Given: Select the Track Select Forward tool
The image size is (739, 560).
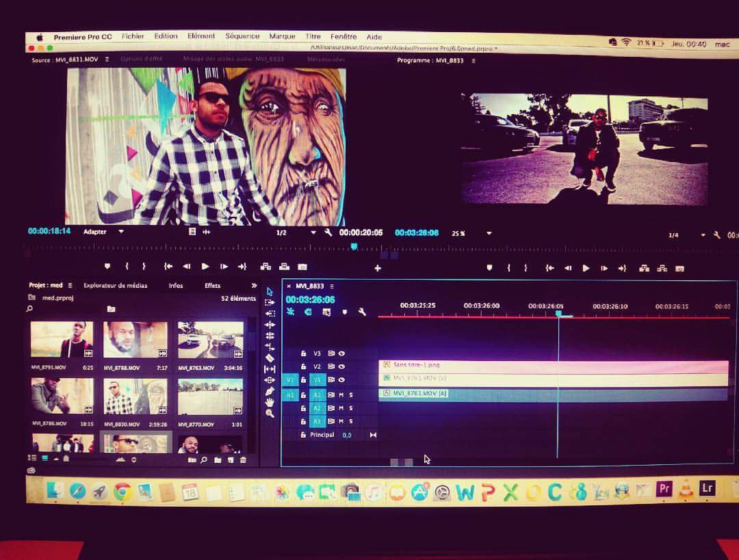Looking at the screenshot, I should coord(270,302).
